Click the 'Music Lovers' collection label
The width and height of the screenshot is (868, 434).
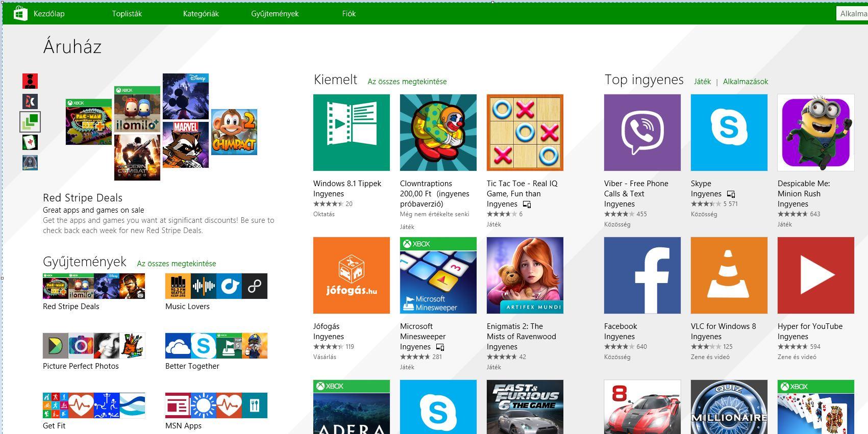coord(187,307)
